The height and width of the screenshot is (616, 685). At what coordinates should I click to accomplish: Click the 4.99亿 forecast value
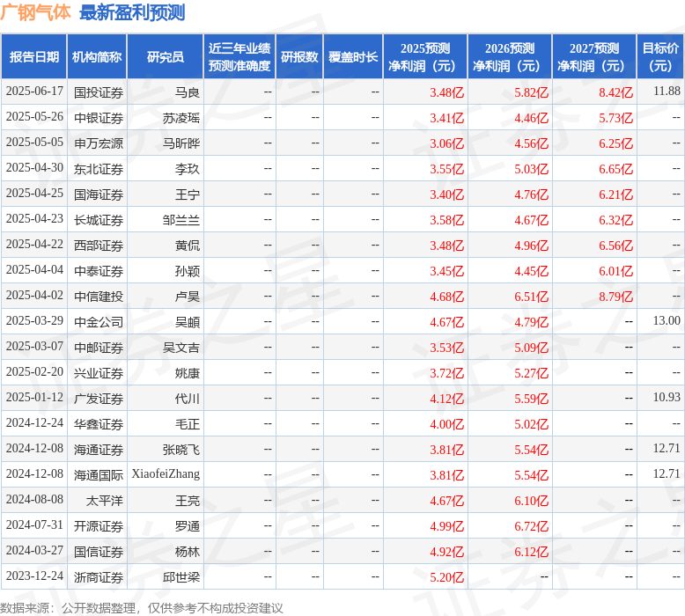446,526
